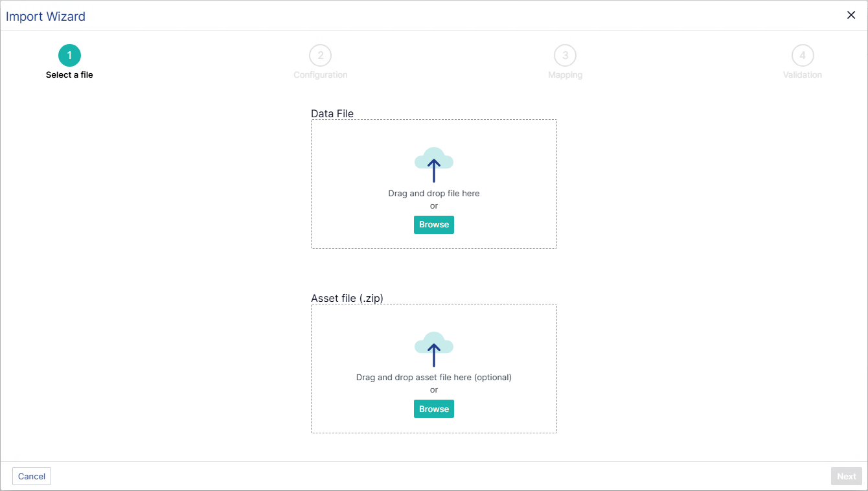This screenshot has width=868, height=491.
Task: Click the cloud upload icon in Data File
Action: (434, 165)
